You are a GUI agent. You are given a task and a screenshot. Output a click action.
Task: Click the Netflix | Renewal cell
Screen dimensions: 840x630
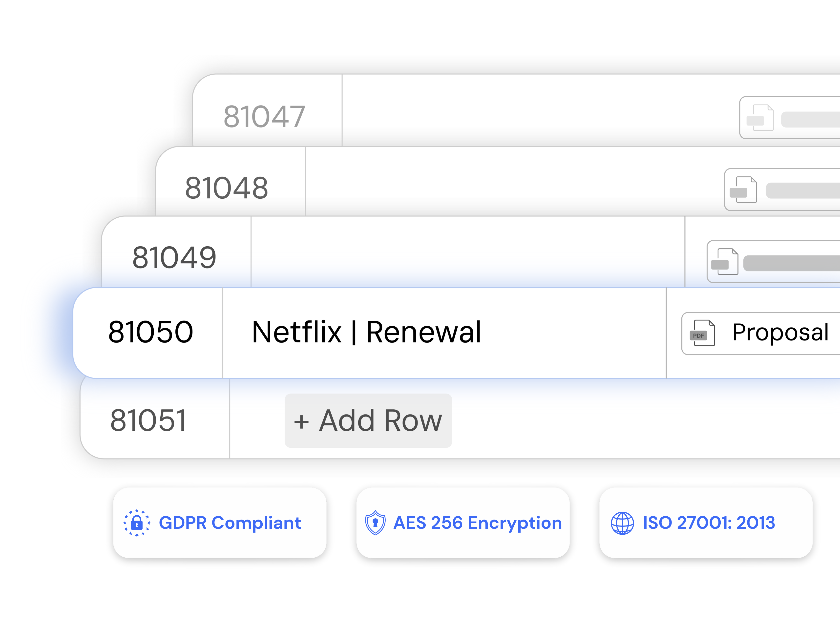pos(366,332)
